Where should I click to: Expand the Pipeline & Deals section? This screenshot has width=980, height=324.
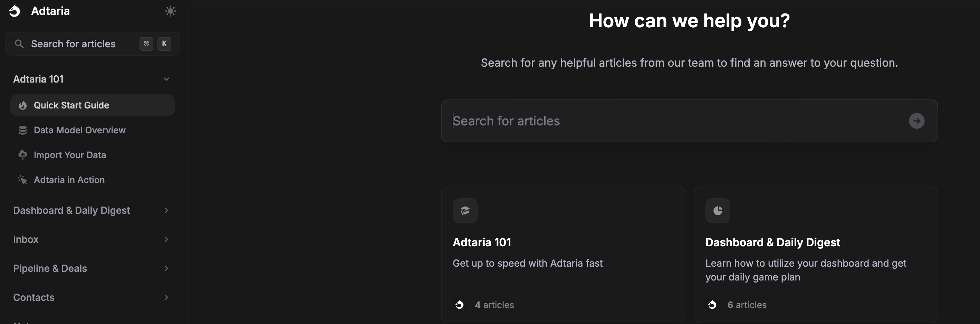click(166, 268)
